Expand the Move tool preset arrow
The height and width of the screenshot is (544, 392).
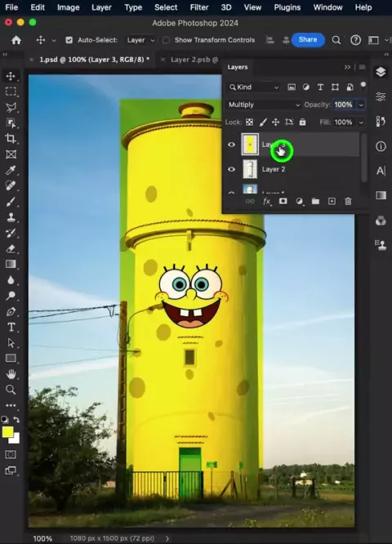pos(54,41)
